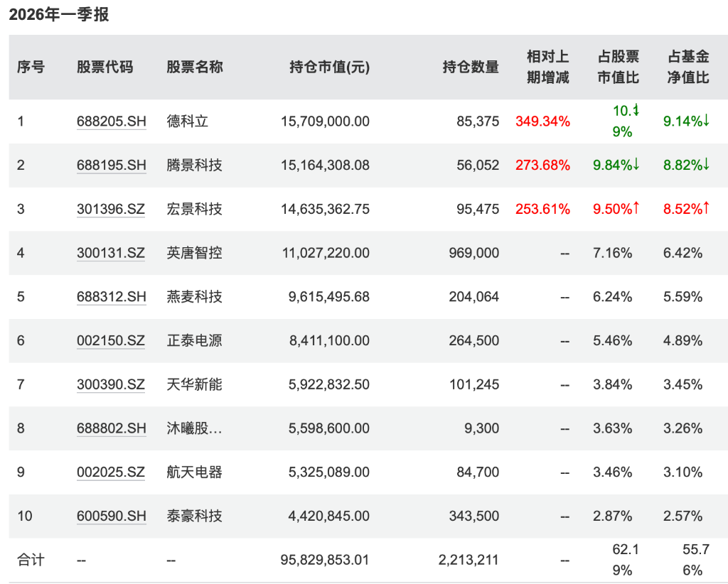This screenshot has height=584, width=728.
Task: Click the green down arrow beside 9.84%
Action: pyautogui.click(x=636, y=166)
